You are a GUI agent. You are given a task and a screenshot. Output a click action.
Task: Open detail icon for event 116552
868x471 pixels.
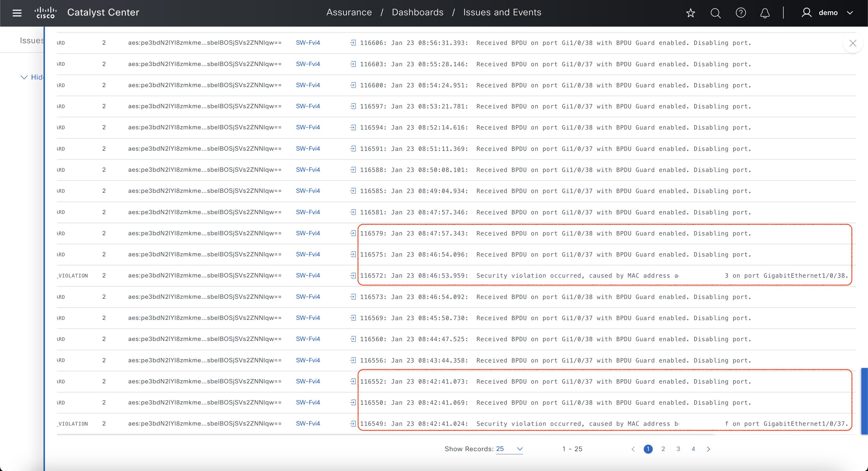(353, 381)
